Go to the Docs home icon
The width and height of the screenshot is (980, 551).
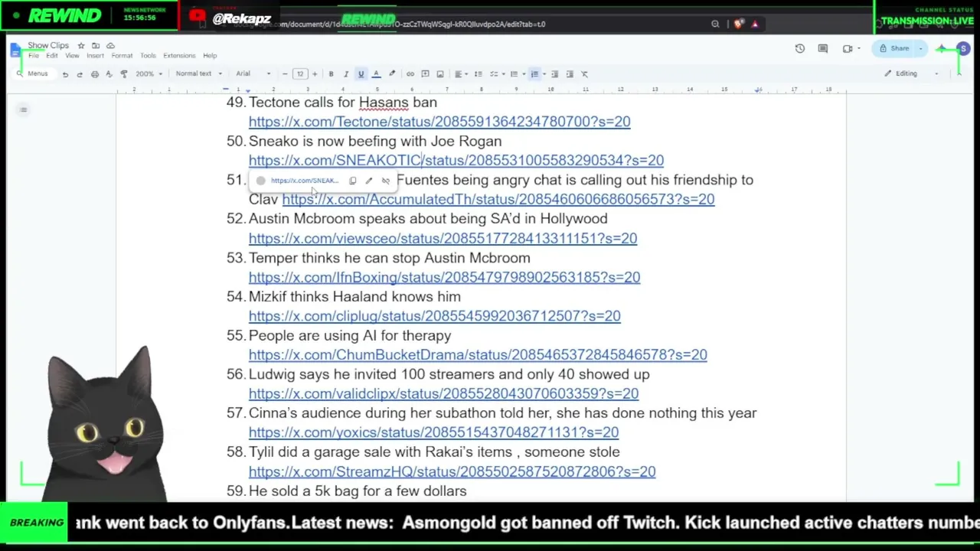[16, 50]
